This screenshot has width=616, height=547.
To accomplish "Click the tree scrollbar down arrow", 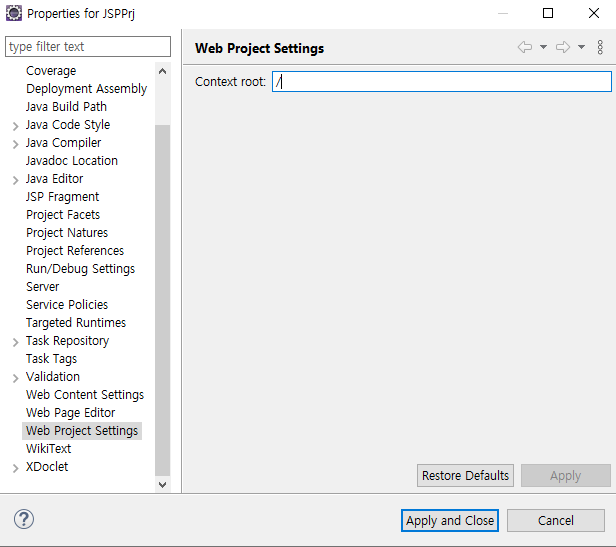I will tap(162, 485).
